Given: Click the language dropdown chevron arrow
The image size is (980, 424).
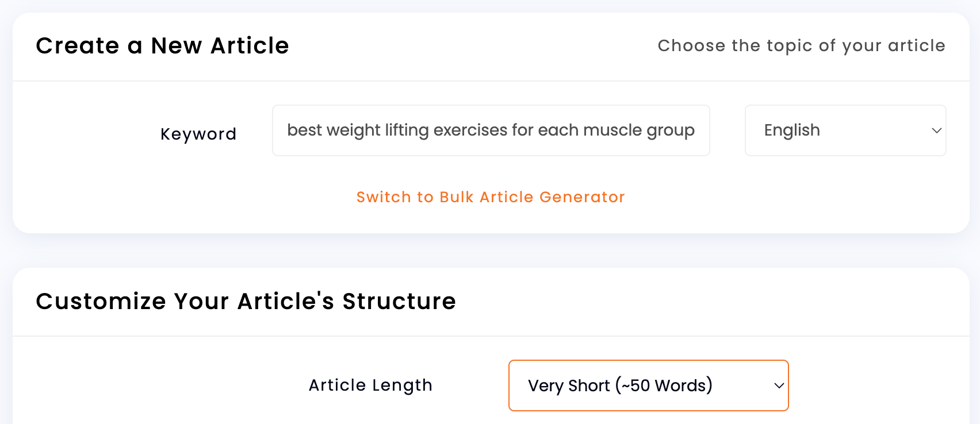Looking at the screenshot, I should point(936,130).
